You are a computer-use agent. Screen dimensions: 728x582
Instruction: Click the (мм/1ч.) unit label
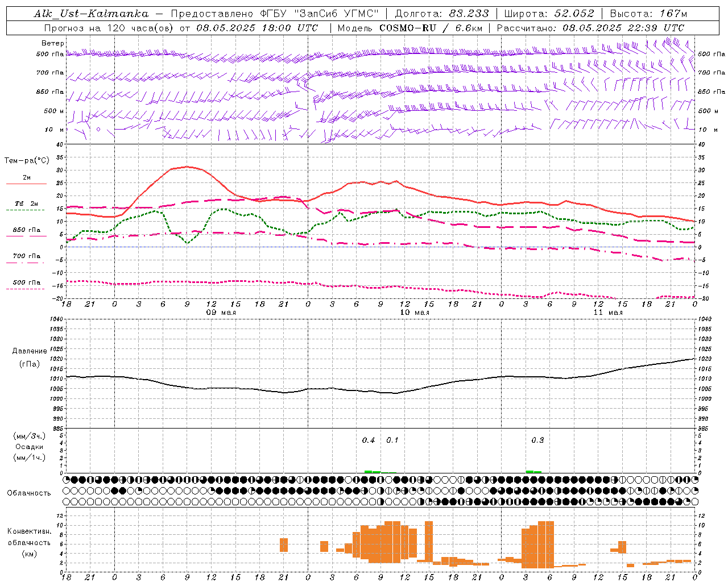[x=30, y=458]
